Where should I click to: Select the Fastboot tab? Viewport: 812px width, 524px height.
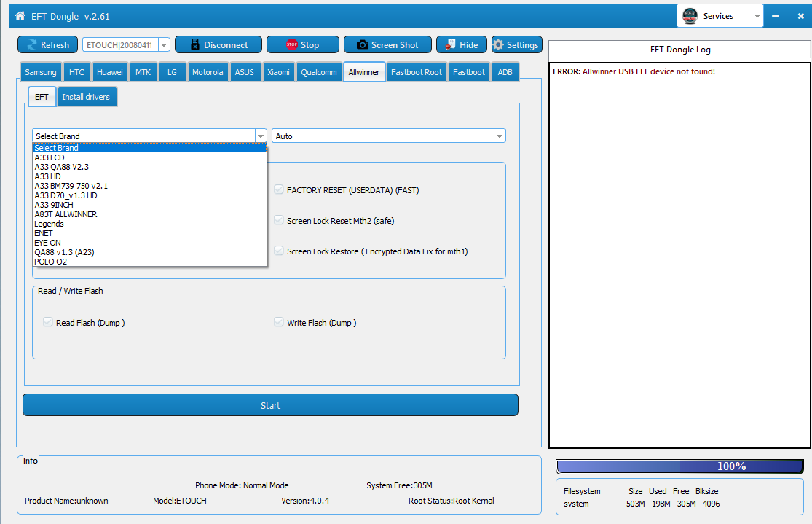pos(469,72)
